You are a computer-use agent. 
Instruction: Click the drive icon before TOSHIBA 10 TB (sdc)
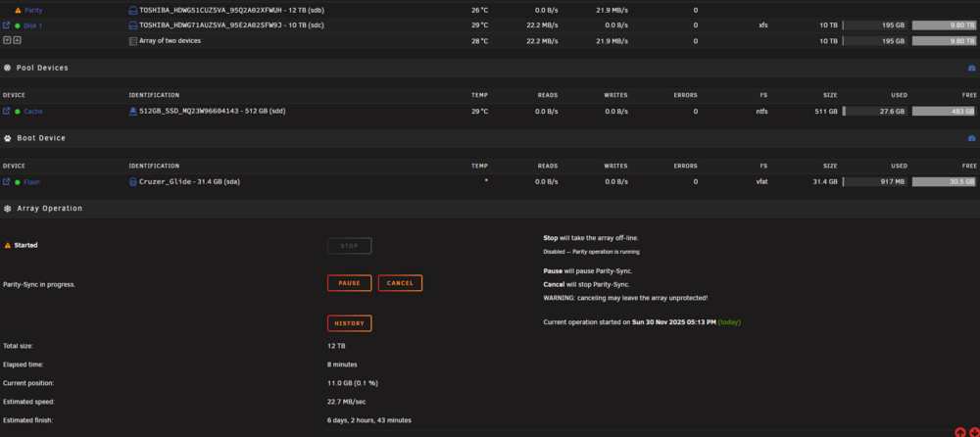pyautogui.click(x=132, y=25)
